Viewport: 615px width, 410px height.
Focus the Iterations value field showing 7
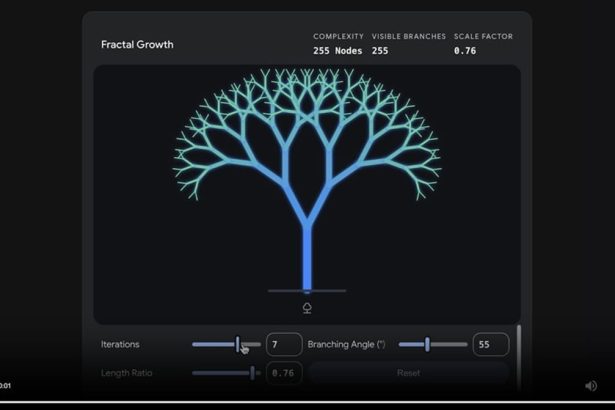tap(284, 344)
